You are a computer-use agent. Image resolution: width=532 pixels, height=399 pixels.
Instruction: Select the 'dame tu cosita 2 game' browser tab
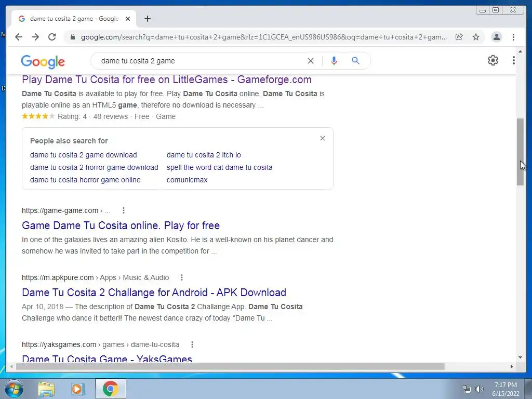click(74, 19)
